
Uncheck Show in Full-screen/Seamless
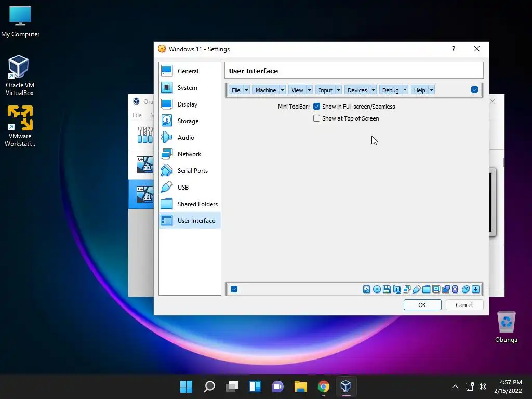tap(316, 107)
